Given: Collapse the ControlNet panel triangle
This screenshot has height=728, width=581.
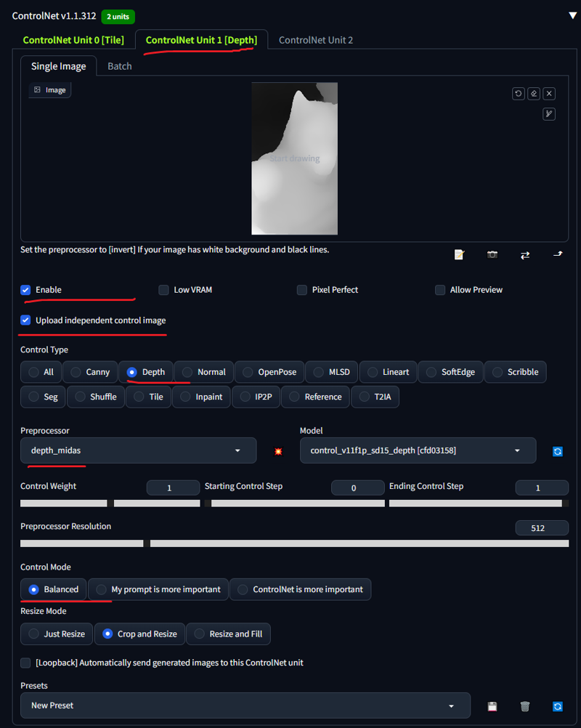Looking at the screenshot, I should point(572,15).
